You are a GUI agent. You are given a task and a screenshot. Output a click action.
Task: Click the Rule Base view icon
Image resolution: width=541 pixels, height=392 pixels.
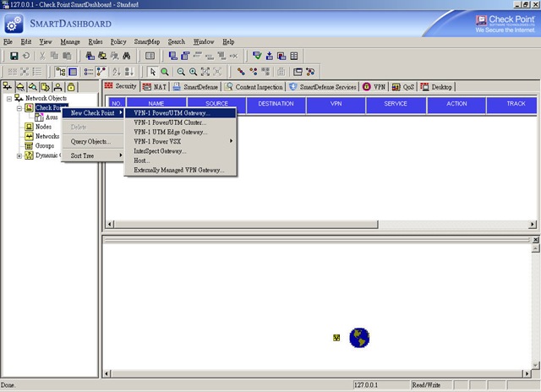[150, 56]
